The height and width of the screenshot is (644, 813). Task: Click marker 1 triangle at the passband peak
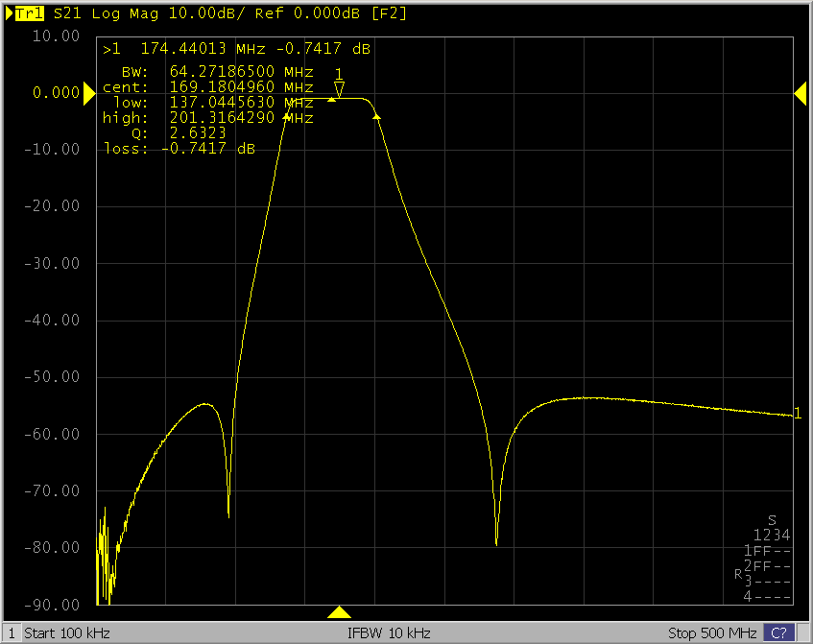339,89
